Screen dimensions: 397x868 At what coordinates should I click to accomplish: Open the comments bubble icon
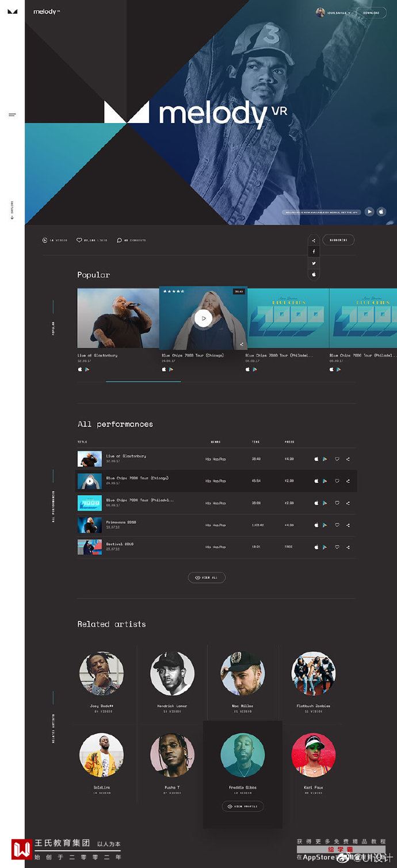click(119, 240)
